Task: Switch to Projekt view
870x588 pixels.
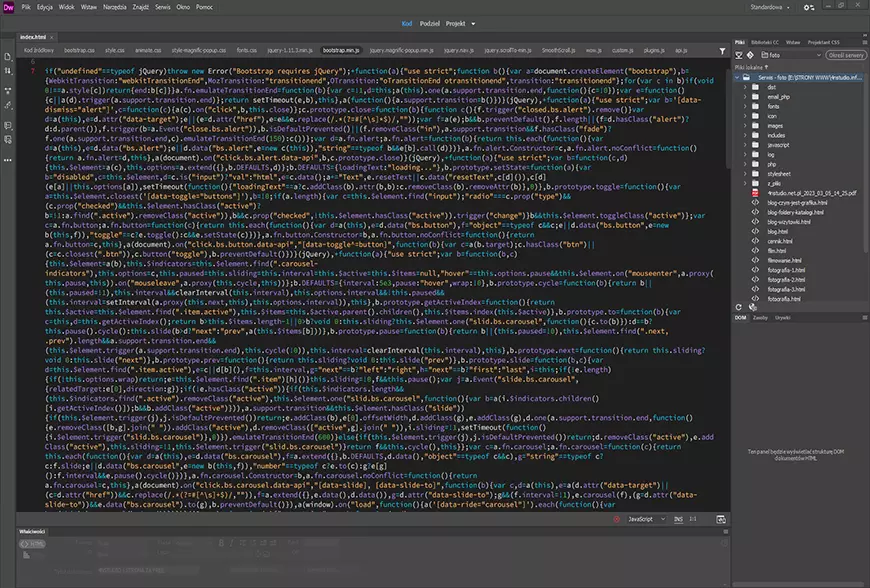Action: tap(456, 24)
